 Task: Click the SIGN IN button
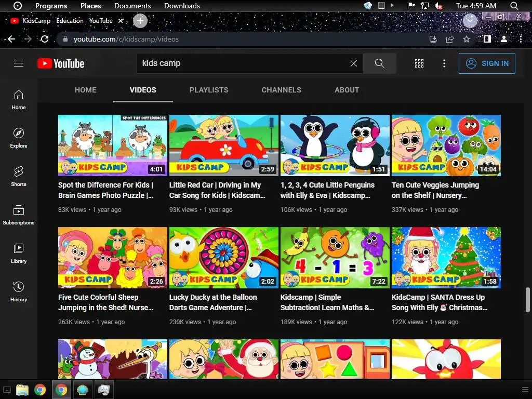point(487,63)
